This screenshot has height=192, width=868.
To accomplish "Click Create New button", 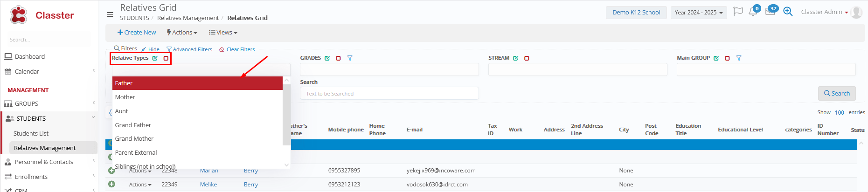I will click(x=137, y=33).
